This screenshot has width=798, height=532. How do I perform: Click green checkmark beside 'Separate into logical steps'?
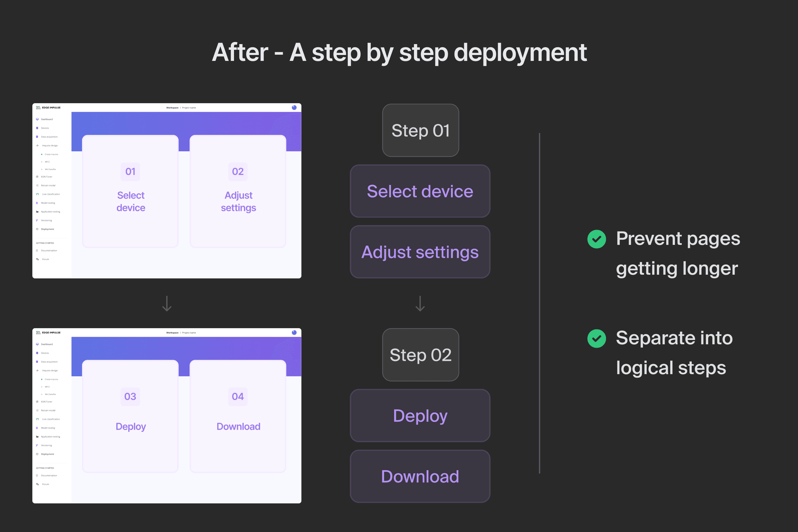(596, 339)
